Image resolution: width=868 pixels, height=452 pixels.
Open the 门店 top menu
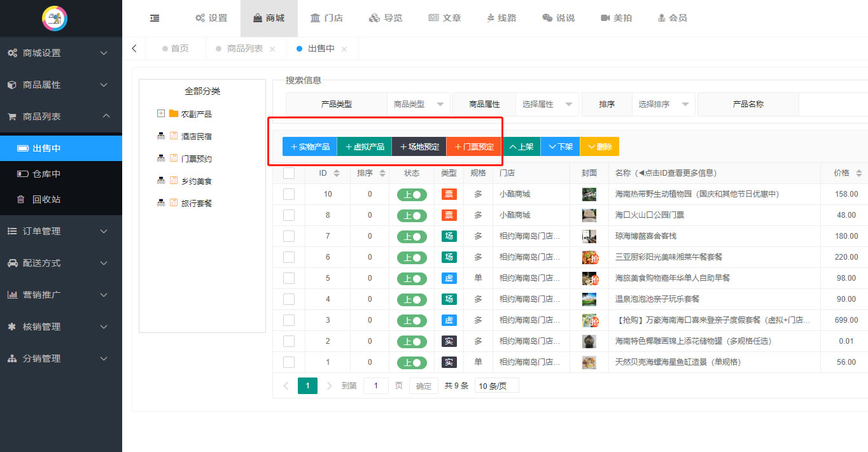click(x=326, y=18)
